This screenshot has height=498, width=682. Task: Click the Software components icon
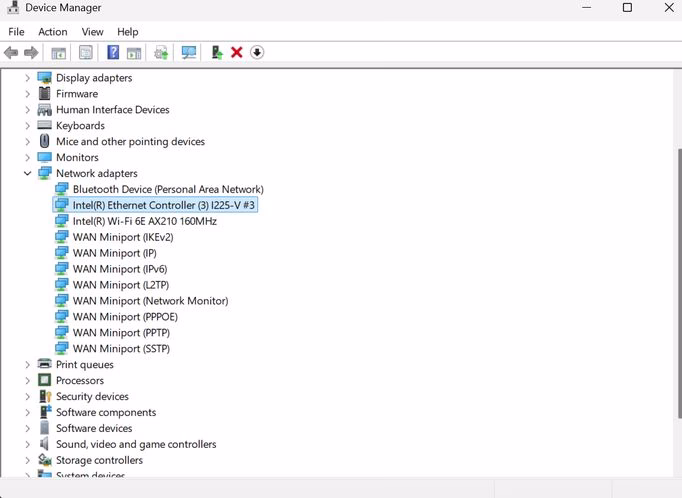click(x=45, y=412)
